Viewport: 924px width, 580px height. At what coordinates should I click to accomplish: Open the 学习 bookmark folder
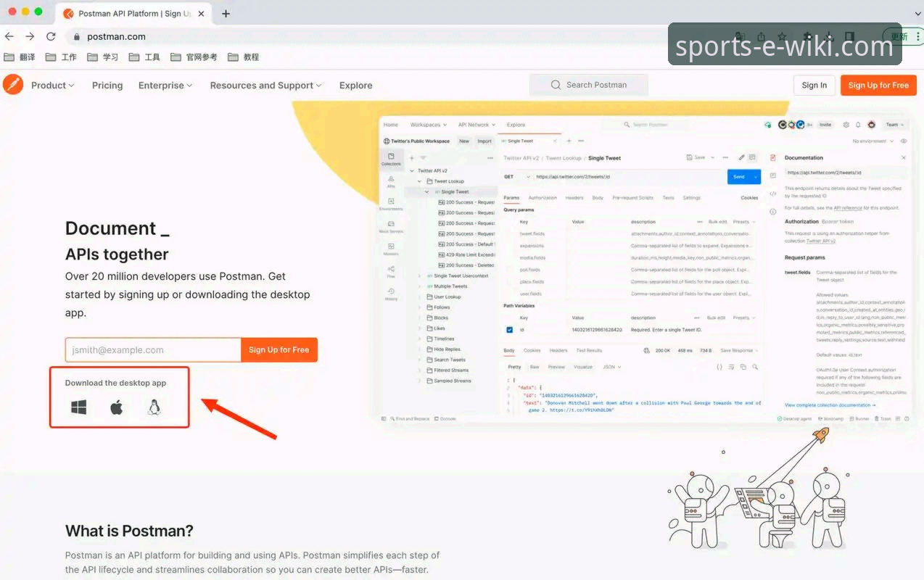click(x=102, y=57)
